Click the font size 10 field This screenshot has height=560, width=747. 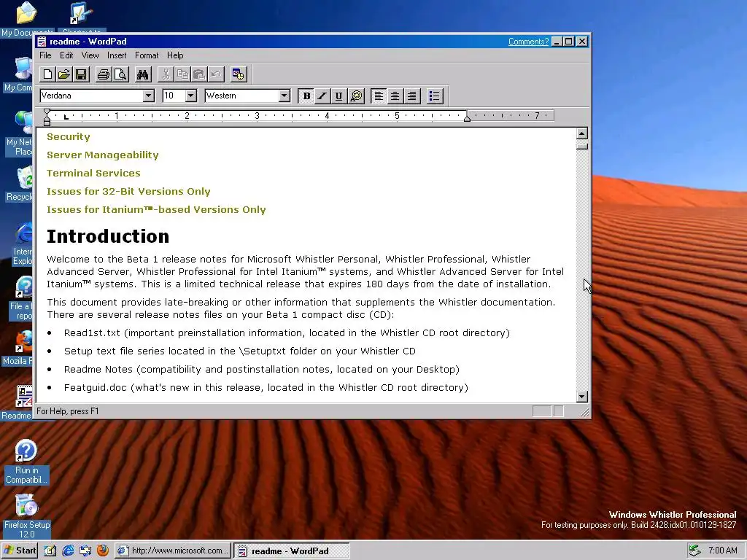(174, 96)
